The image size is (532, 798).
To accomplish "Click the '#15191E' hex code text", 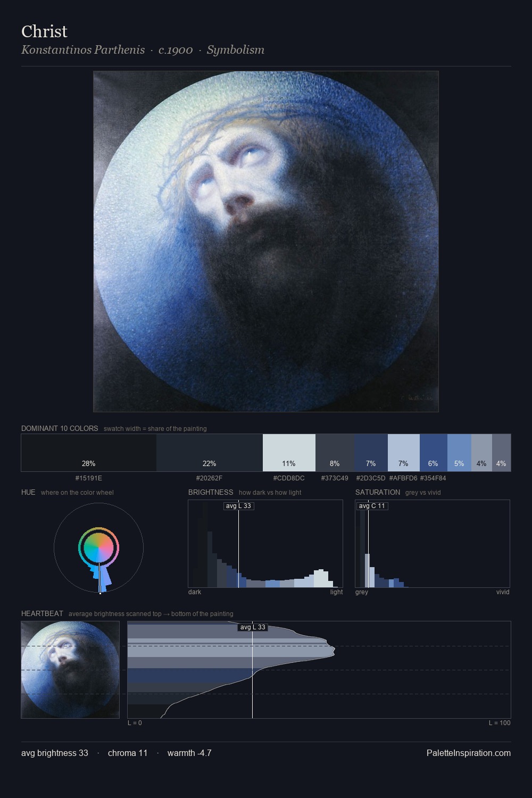I will [89, 478].
